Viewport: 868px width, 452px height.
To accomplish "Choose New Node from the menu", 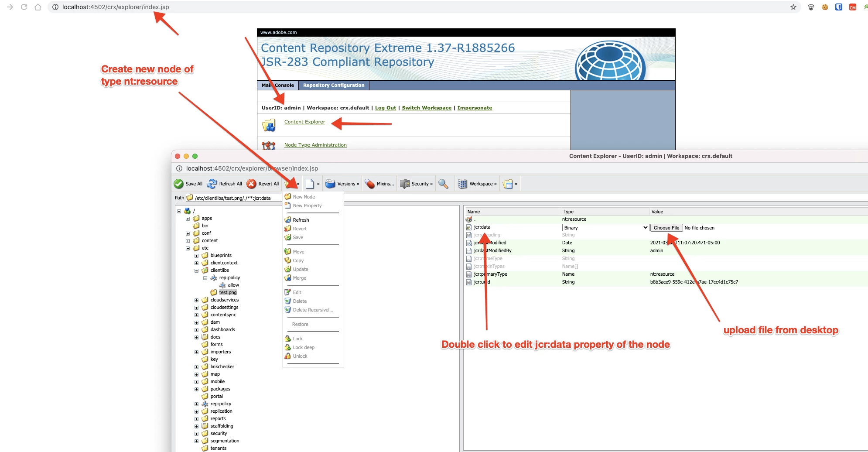I will tap(304, 197).
